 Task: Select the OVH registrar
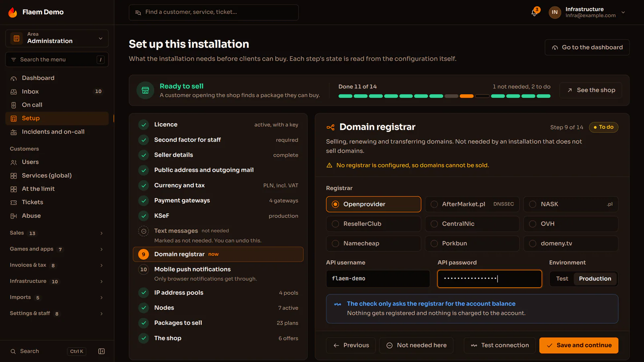[571, 224]
